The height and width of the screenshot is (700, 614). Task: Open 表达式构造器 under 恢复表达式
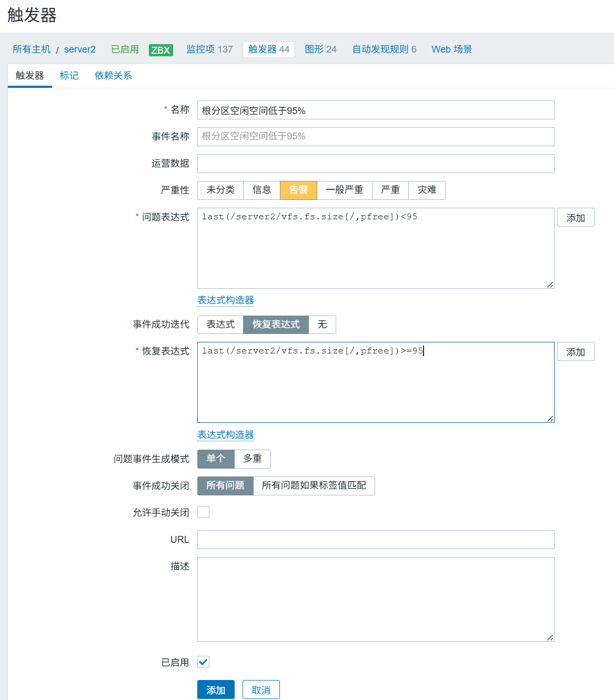(226, 435)
